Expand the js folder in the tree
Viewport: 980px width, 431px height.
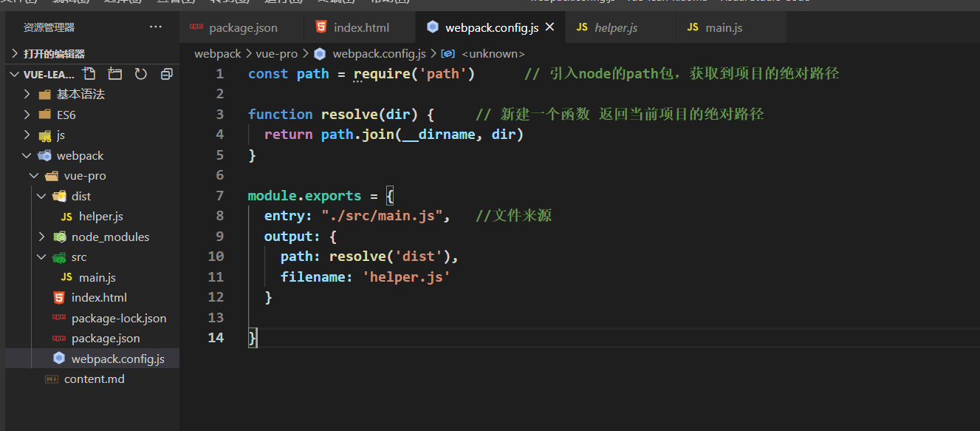27,135
